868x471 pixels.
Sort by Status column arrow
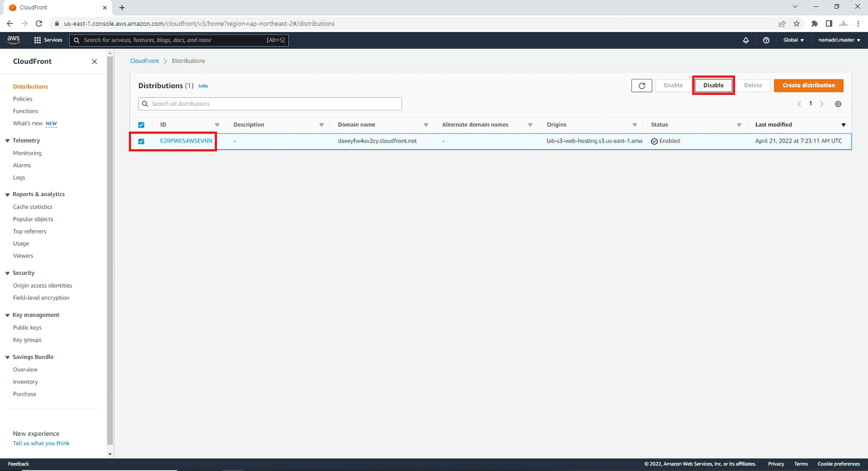coord(739,125)
